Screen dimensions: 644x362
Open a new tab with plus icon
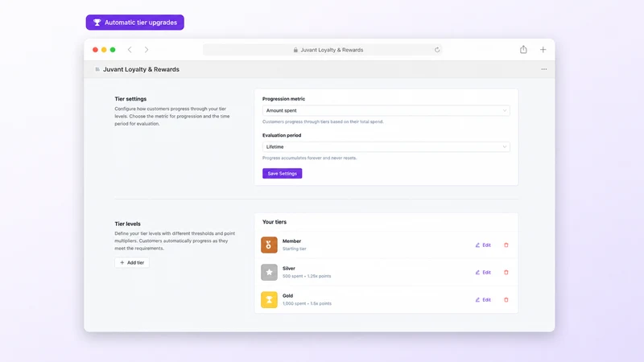543,50
